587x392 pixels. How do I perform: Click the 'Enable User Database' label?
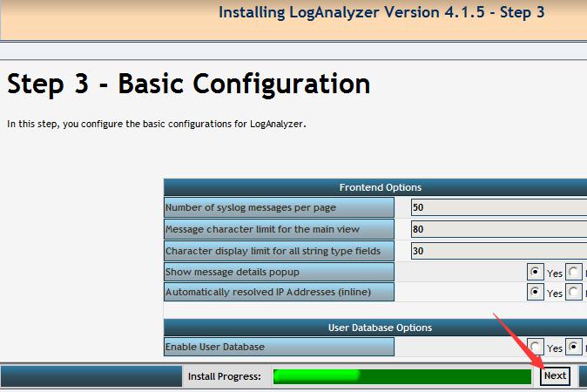pos(279,347)
